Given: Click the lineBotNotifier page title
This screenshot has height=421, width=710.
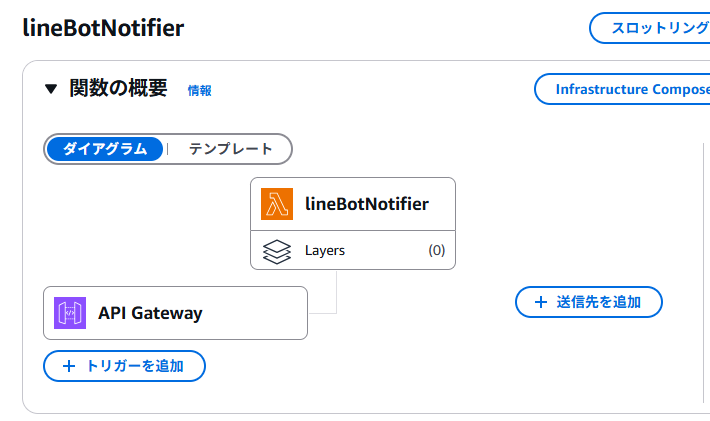Looking at the screenshot, I should (x=103, y=28).
